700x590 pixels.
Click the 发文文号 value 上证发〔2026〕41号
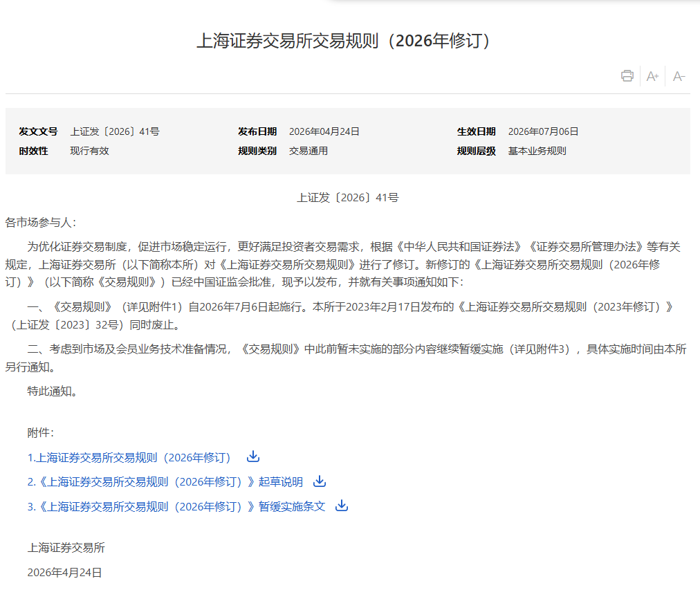[115, 131]
